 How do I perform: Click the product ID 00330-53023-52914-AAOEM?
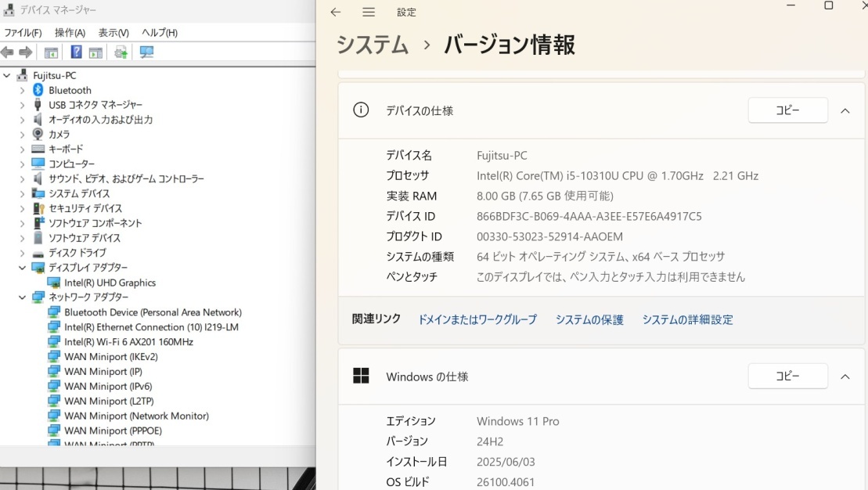click(549, 236)
